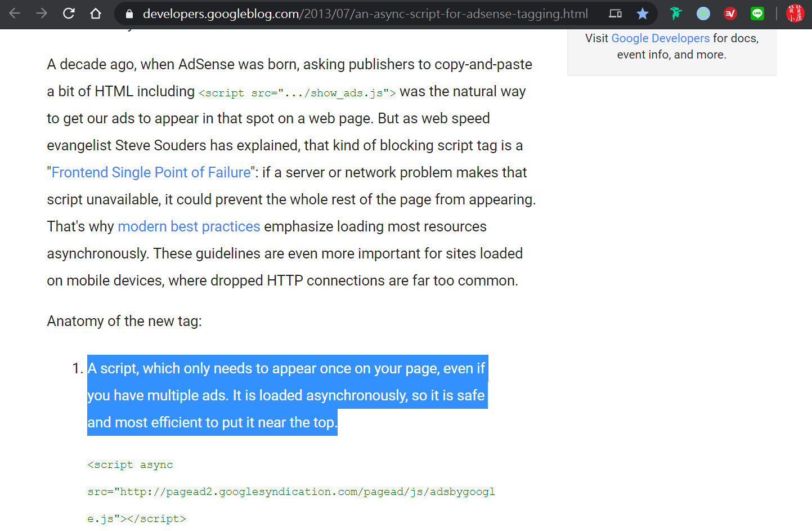This screenshot has width=812, height=531.
Task: Toggle the bookmark star for this page
Action: tap(643, 14)
